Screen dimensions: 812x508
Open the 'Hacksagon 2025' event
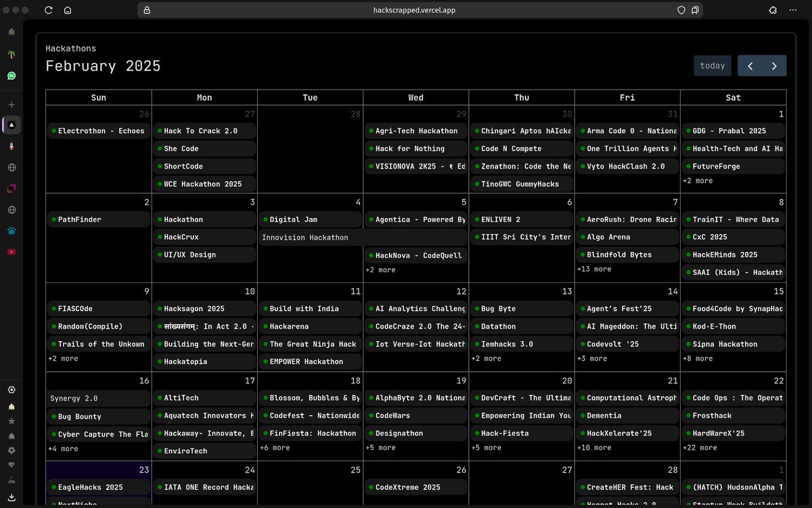pyautogui.click(x=204, y=309)
